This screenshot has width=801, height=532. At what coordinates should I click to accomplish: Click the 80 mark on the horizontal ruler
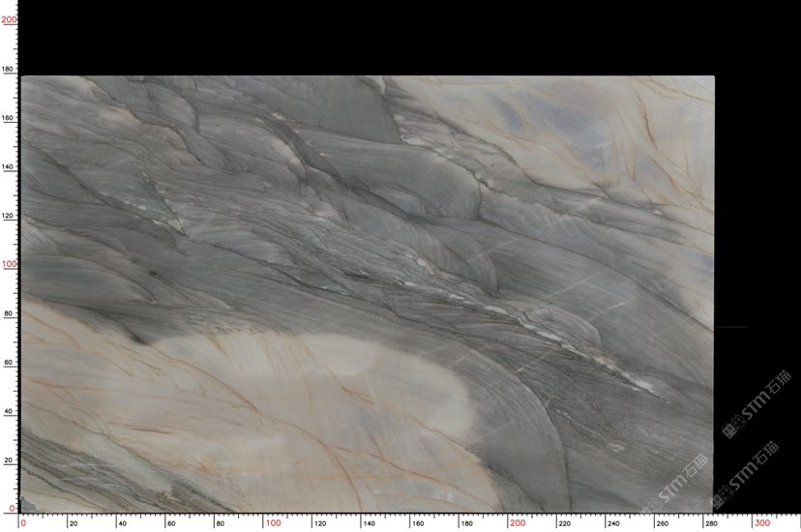pyautogui.click(x=220, y=523)
